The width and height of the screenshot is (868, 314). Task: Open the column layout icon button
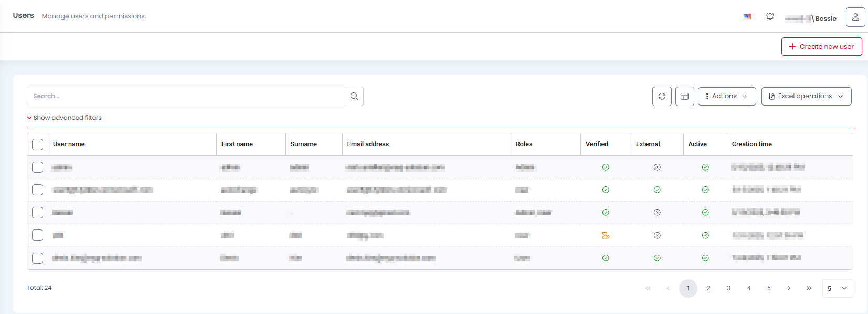click(684, 97)
